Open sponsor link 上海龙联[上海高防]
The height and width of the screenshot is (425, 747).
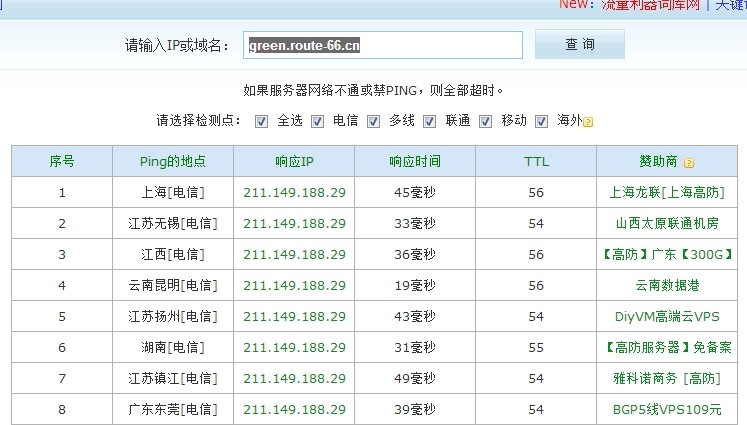(666, 192)
